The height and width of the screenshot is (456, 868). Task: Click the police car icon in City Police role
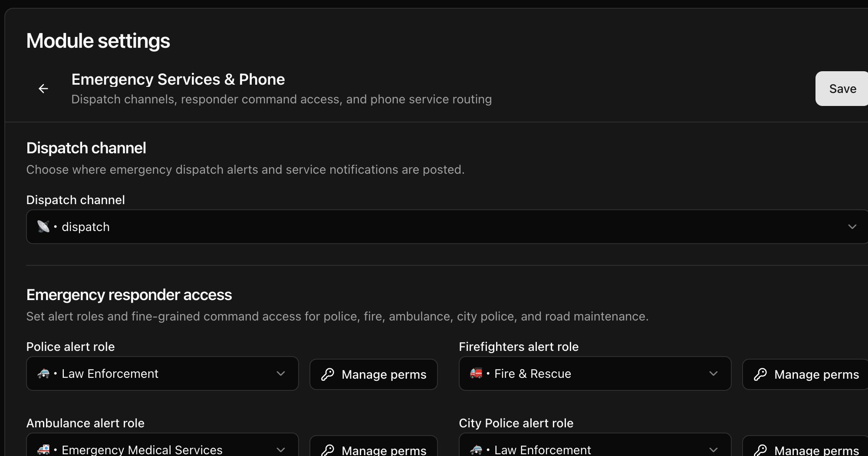pos(476,449)
